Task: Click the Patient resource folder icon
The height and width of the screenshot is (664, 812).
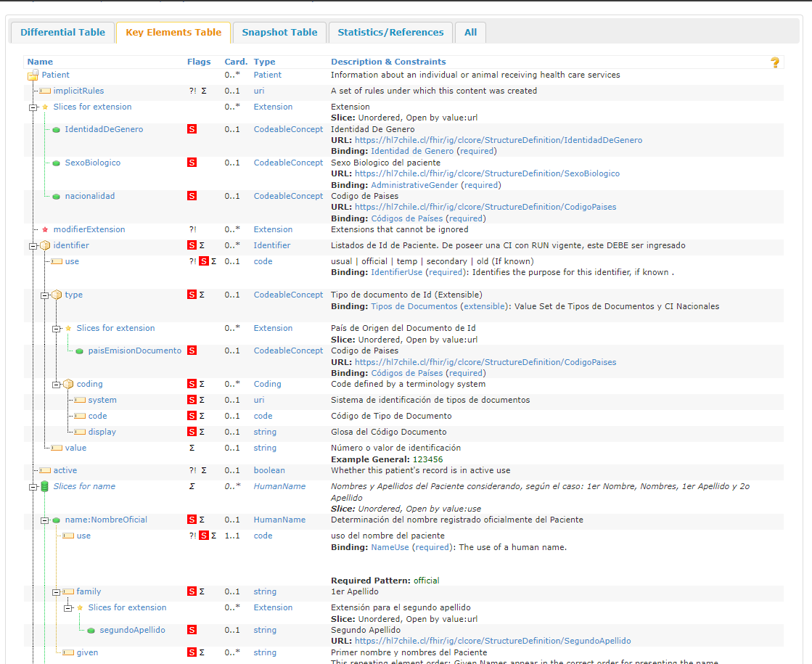Action: [x=33, y=75]
